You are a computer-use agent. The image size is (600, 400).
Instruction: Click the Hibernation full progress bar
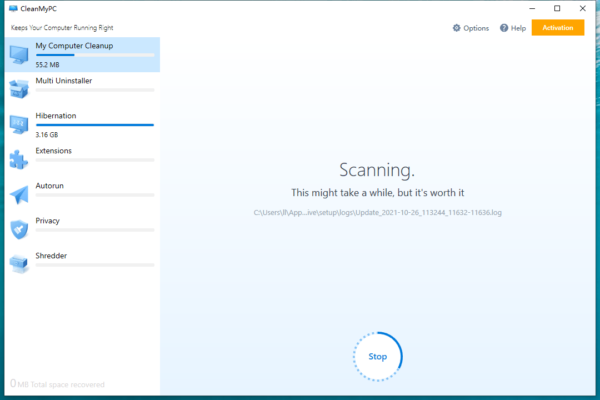[x=95, y=125]
